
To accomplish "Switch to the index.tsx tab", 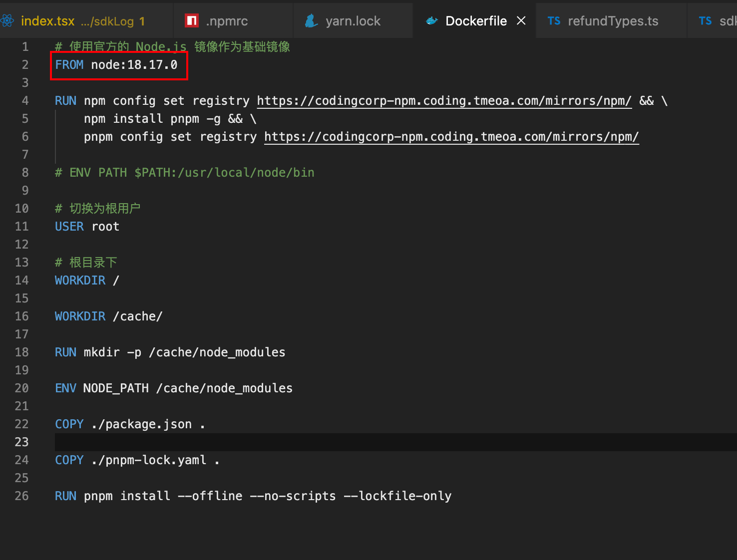I will [48, 21].
